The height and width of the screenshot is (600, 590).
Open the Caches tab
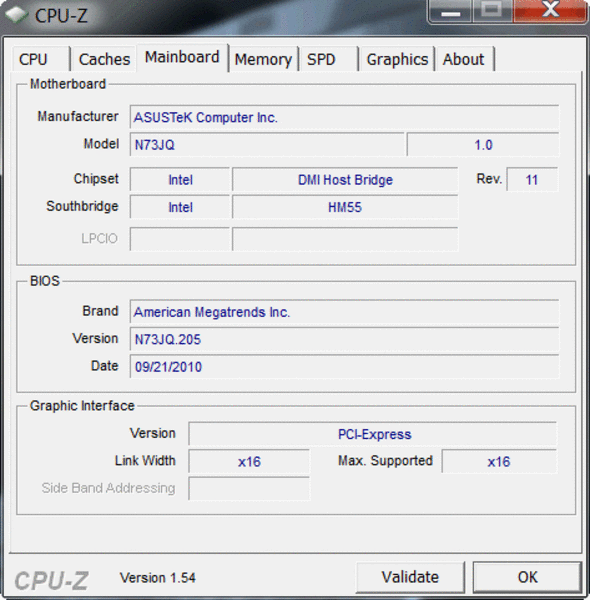coord(104,59)
